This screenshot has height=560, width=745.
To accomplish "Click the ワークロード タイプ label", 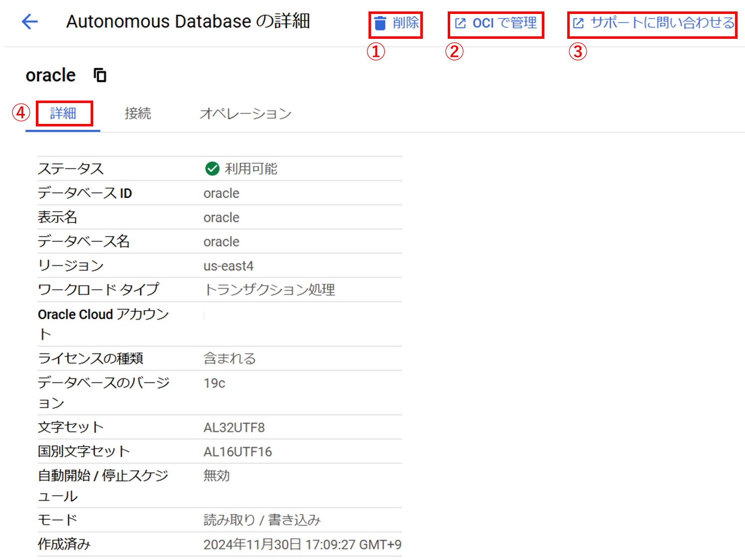I will [x=99, y=290].
